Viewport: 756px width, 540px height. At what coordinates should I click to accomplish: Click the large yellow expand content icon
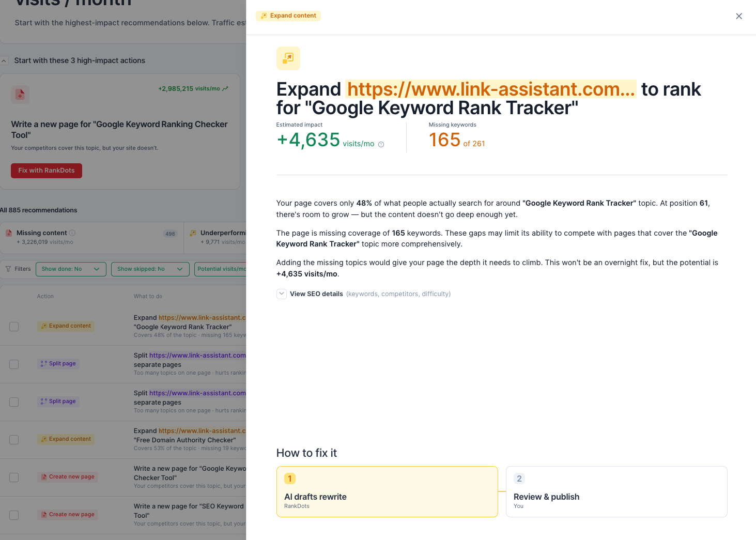tap(288, 58)
